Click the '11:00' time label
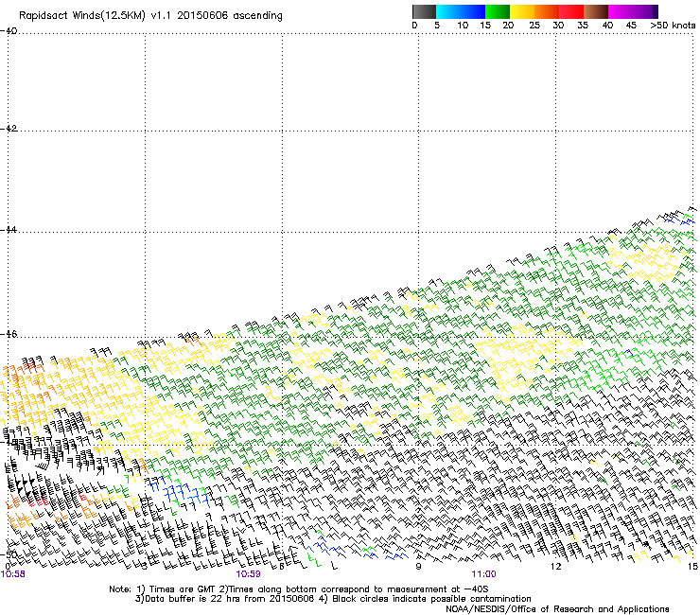This screenshot has width=700, height=615. (x=483, y=574)
